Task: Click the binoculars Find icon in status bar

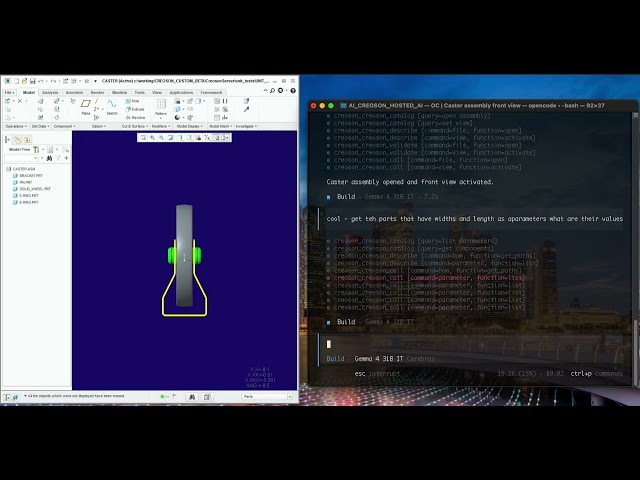Action: tap(192, 397)
